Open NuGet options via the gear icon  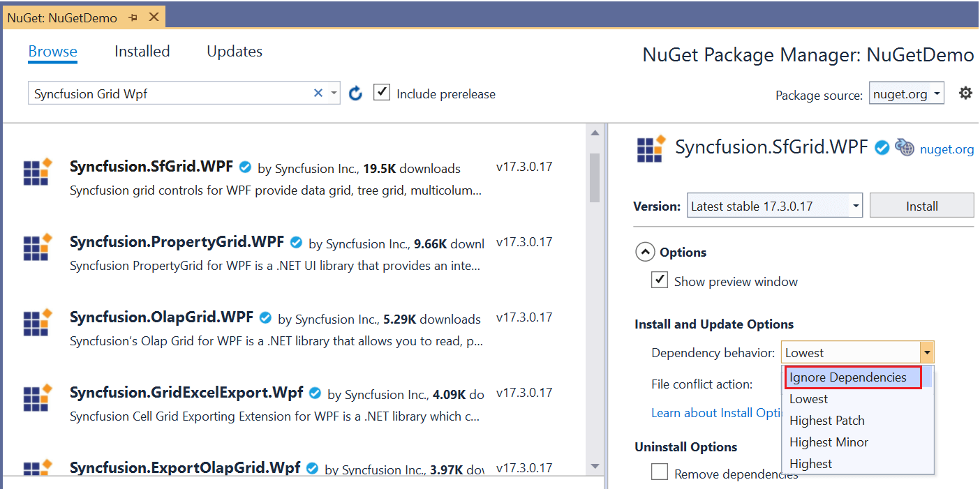[965, 92]
